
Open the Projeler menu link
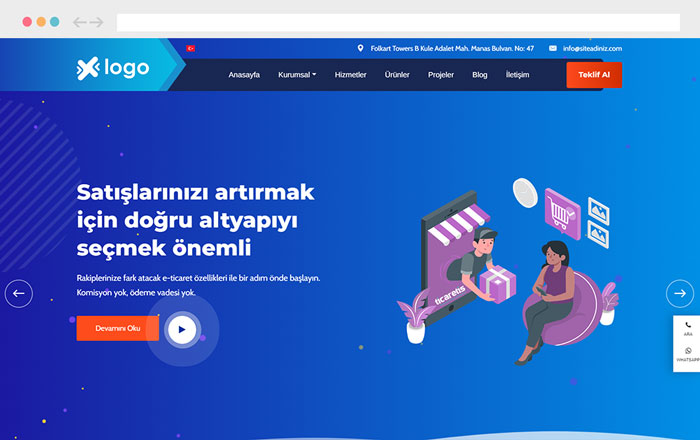point(441,75)
